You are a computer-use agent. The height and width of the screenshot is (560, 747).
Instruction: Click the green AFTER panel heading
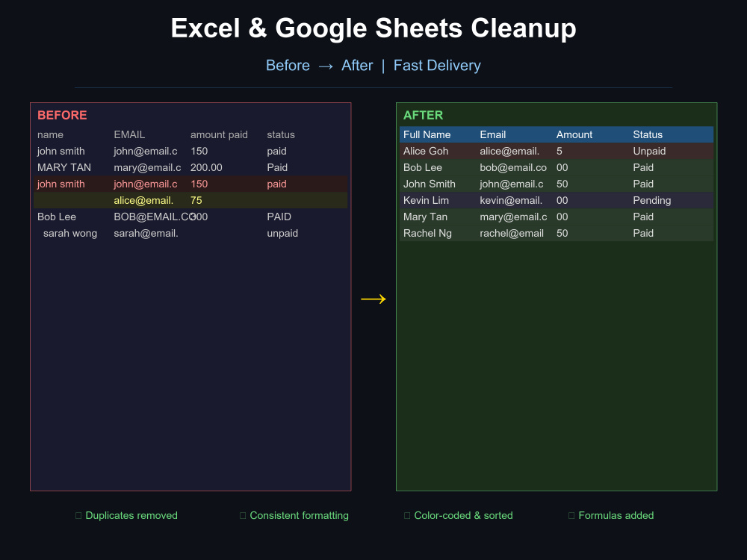point(423,115)
